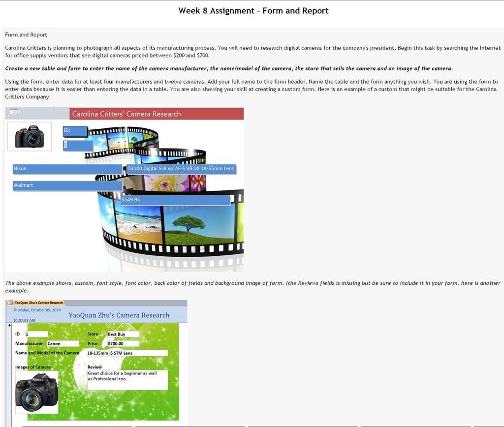Click the record selector arrow in the green form
This screenshot has width=504, height=427.
coord(9,325)
